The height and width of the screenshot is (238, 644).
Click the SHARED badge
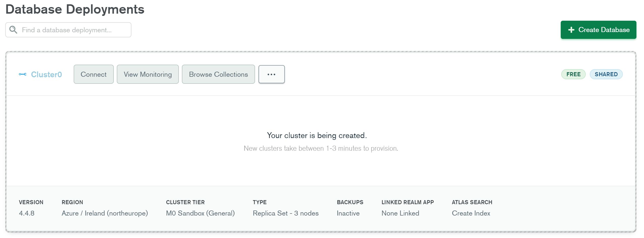tap(606, 74)
